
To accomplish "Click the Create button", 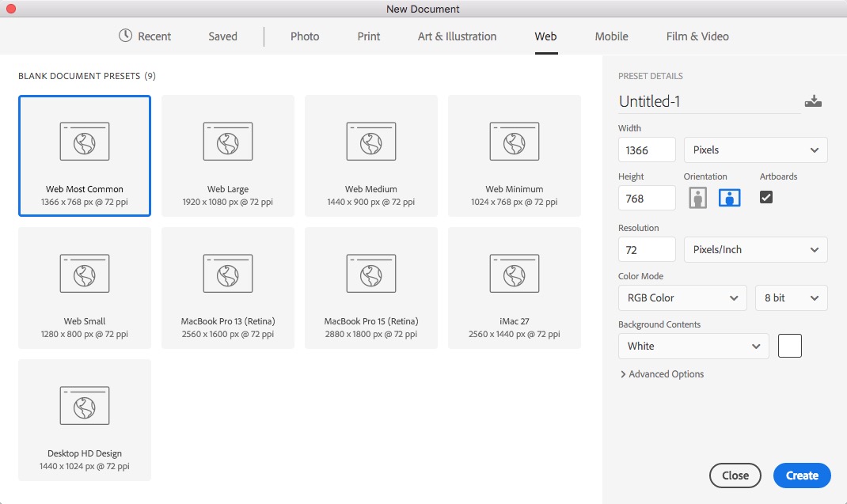I will pos(802,476).
